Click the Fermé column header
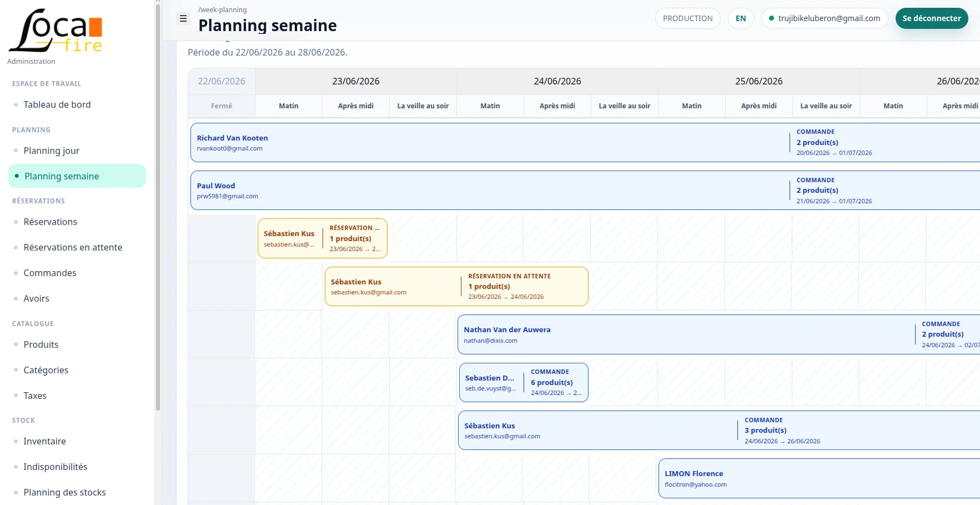The image size is (980, 505). point(222,106)
